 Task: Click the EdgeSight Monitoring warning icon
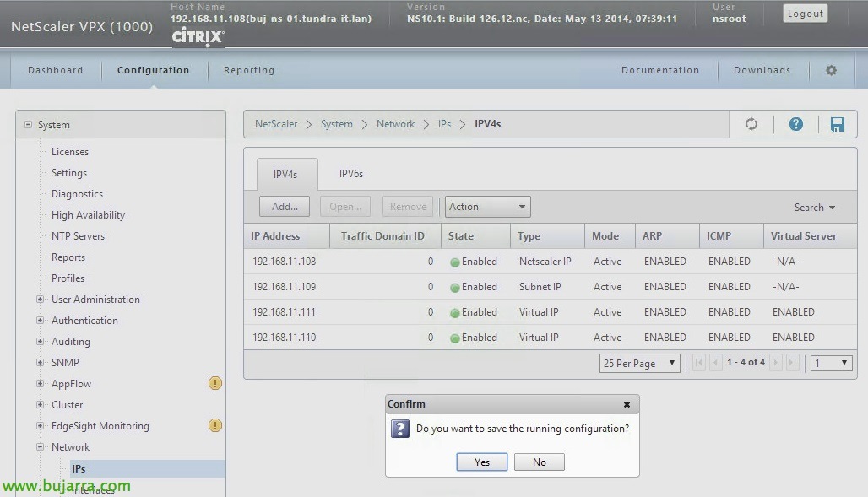(215, 425)
